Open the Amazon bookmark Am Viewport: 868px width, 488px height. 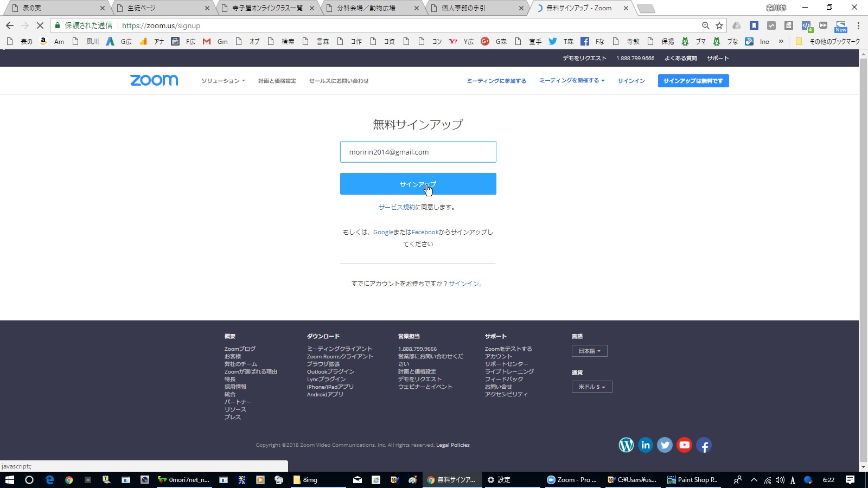click(x=52, y=41)
